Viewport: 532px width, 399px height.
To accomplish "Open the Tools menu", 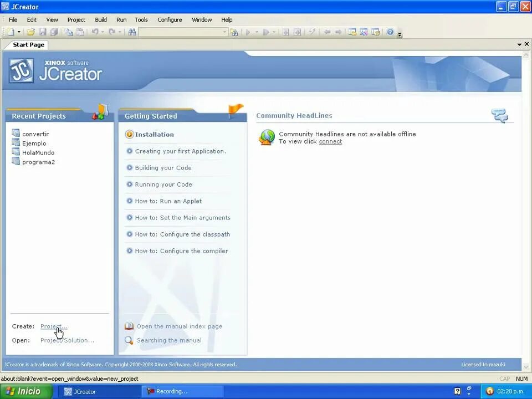I will 141,20.
